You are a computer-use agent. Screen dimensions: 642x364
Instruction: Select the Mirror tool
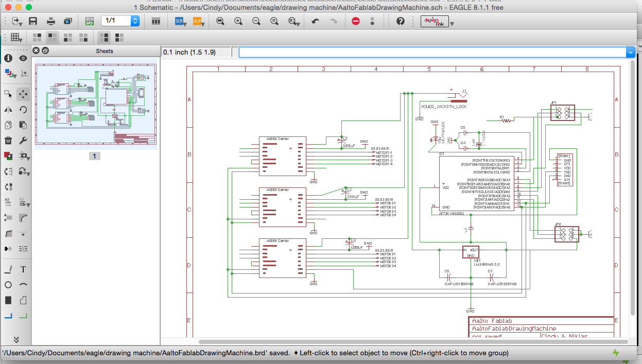click(8, 109)
